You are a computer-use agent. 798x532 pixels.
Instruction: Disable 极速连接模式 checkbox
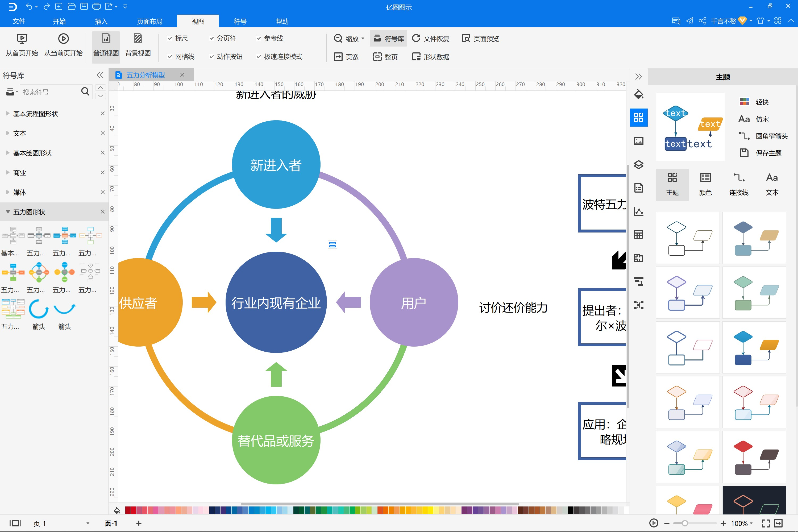[259, 57]
